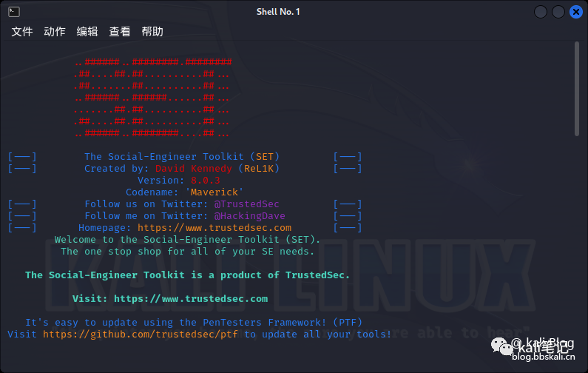Viewport: 588px width, 373px height.
Task: Open the 查看 menu
Action: click(120, 32)
